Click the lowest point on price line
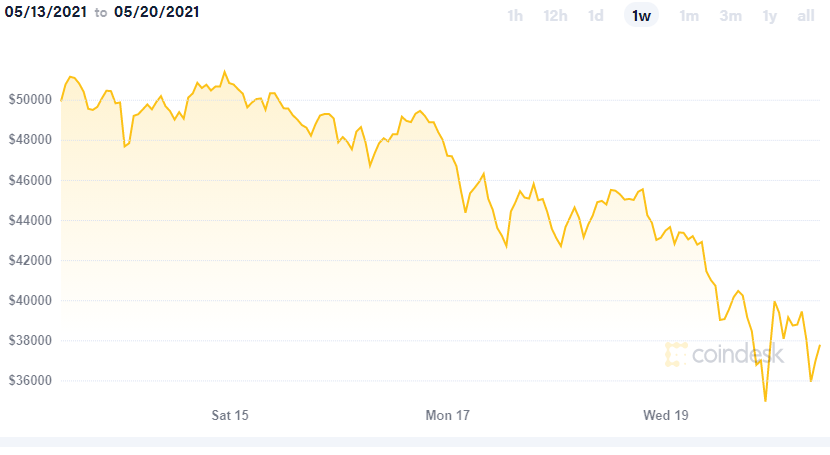This screenshot has width=830, height=455. pos(765,401)
